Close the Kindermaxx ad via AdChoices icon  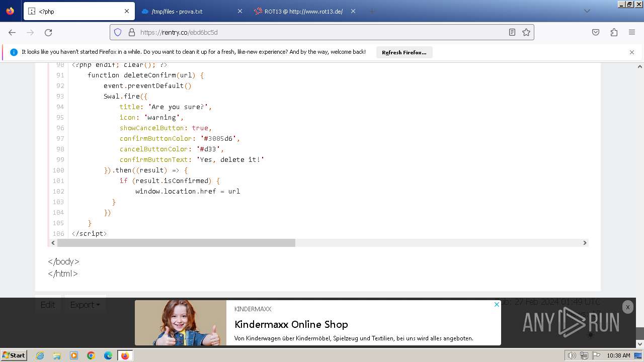pyautogui.click(x=497, y=304)
